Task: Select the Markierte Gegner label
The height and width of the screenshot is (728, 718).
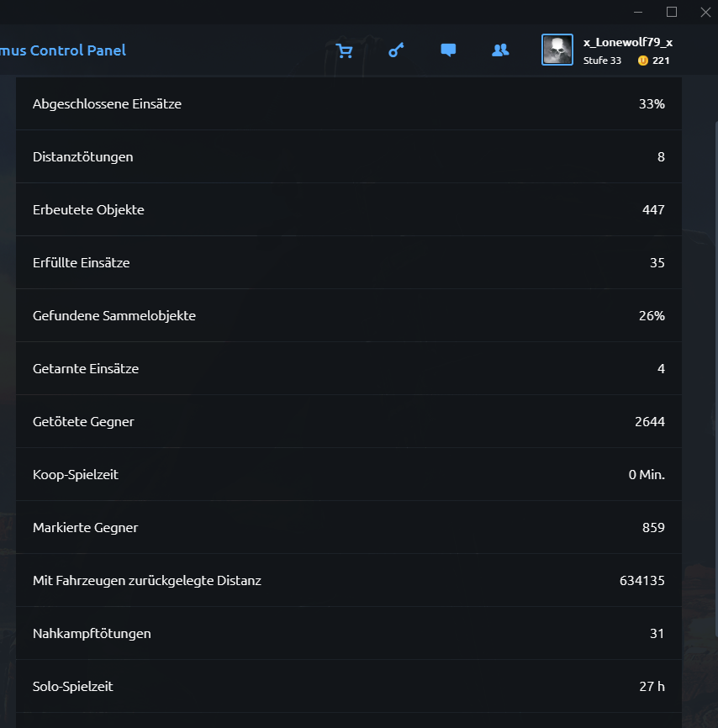Action: pyautogui.click(x=86, y=527)
